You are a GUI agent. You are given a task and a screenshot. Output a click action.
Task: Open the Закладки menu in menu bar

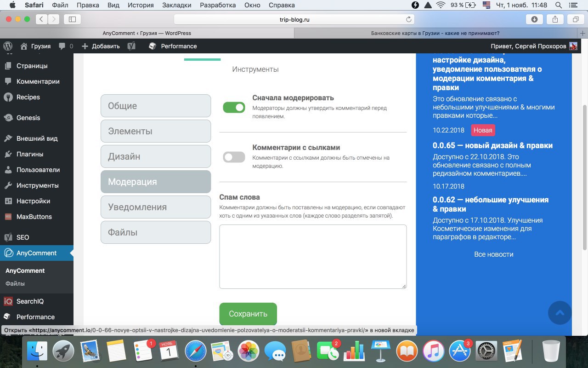pyautogui.click(x=177, y=5)
